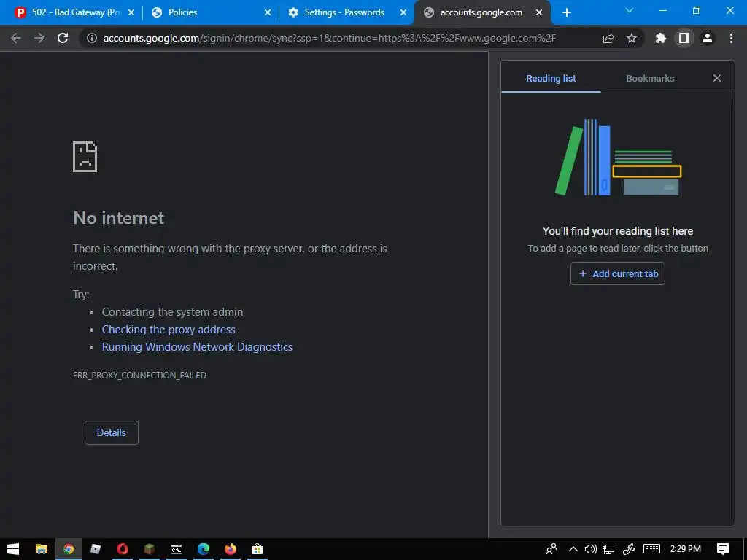Toggle the side panel icon
Image resolution: width=747 pixels, height=560 pixels.
click(684, 38)
